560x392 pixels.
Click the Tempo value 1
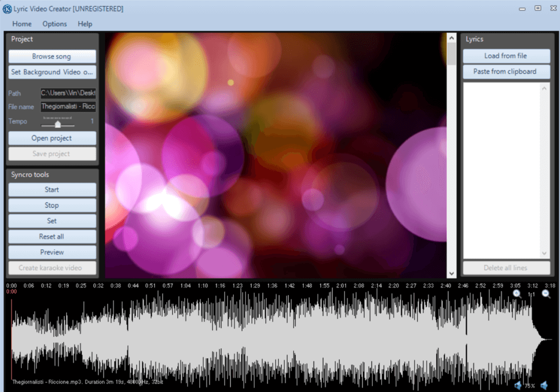click(92, 121)
